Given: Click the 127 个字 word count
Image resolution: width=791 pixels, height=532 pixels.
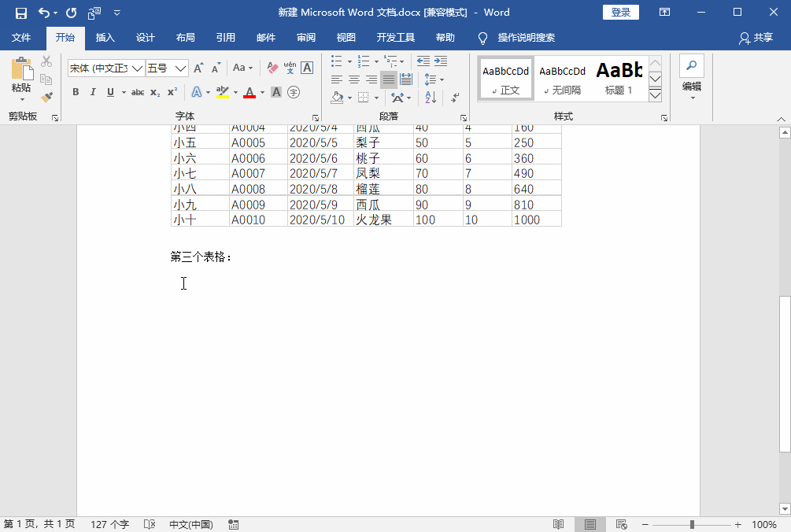Looking at the screenshot, I should (x=109, y=524).
